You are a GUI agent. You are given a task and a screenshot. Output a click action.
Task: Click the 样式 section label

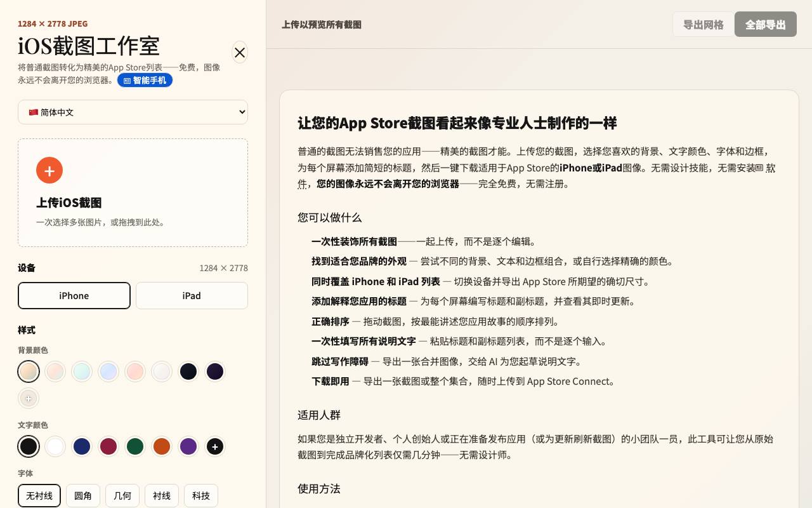(27, 330)
